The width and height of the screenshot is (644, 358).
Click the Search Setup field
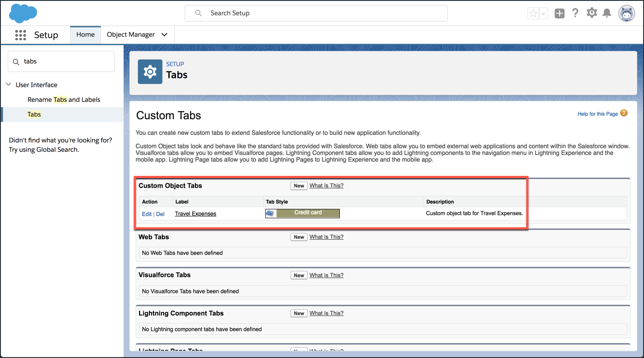(316, 13)
